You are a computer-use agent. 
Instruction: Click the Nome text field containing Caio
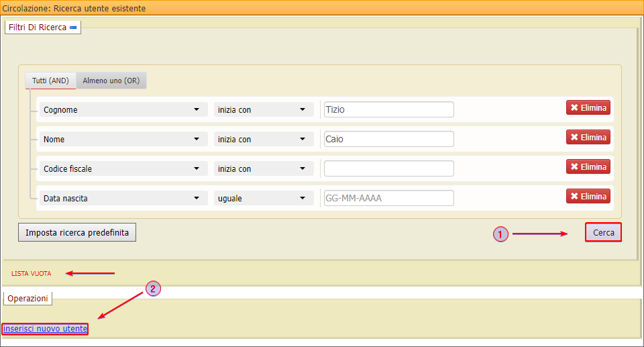click(x=388, y=139)
